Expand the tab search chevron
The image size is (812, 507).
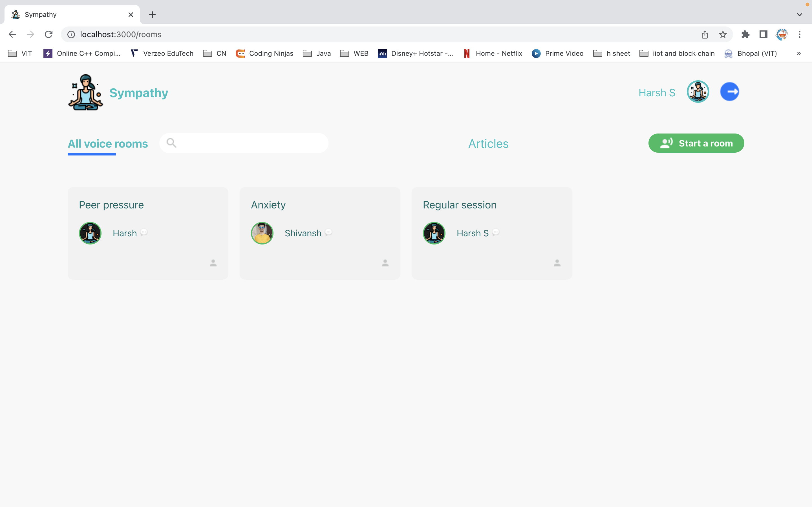coord(799,15)
